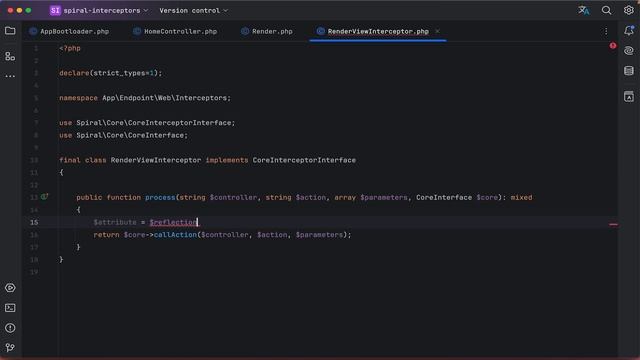The width and height of the screenshot is (640, 360).
Task: Switch to Render.php tab
Action: (x=267, y=31)
